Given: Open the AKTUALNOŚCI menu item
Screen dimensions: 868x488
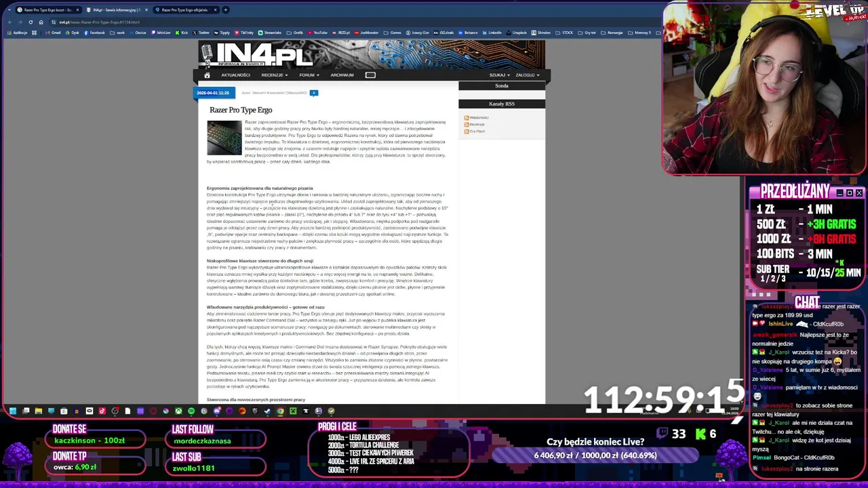Looking at the screenshot, I should [x=235, y=75].
